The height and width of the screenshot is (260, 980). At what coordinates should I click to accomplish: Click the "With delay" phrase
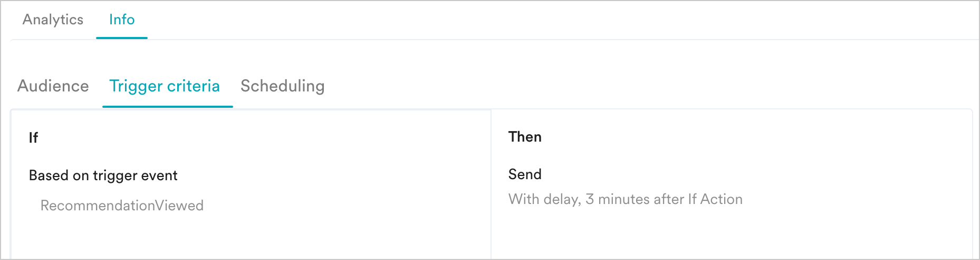(x=544, y=199)
